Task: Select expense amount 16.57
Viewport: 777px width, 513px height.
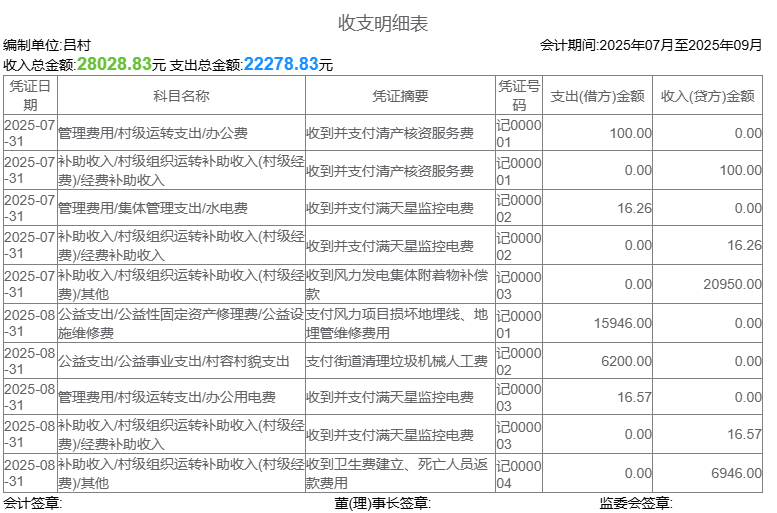Action: (x=634, y=397)
